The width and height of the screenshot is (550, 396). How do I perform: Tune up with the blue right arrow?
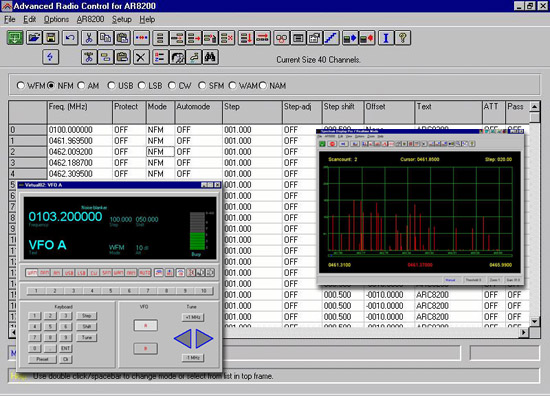pos(204,338)
